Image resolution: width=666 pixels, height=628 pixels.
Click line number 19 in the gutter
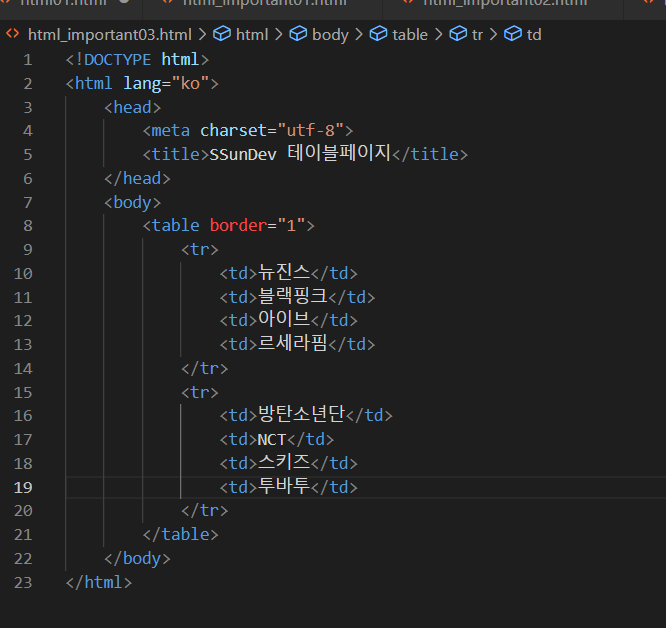pyautogui.click(x=23, y=487)
